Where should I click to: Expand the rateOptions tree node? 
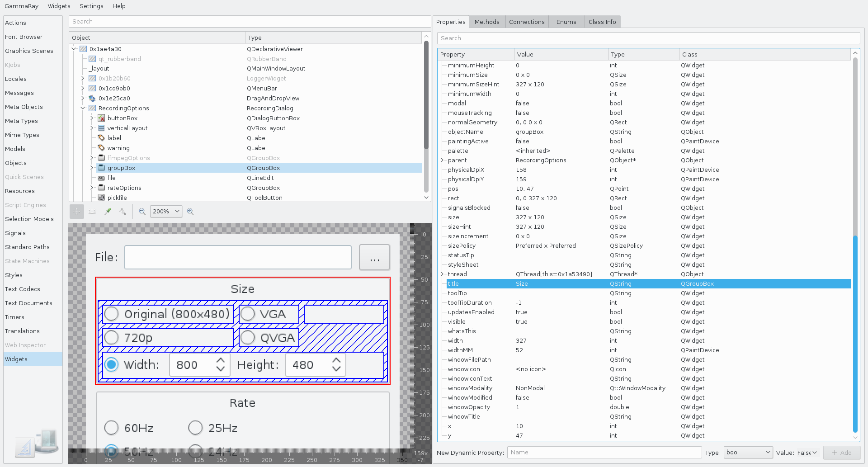point(92,188)
